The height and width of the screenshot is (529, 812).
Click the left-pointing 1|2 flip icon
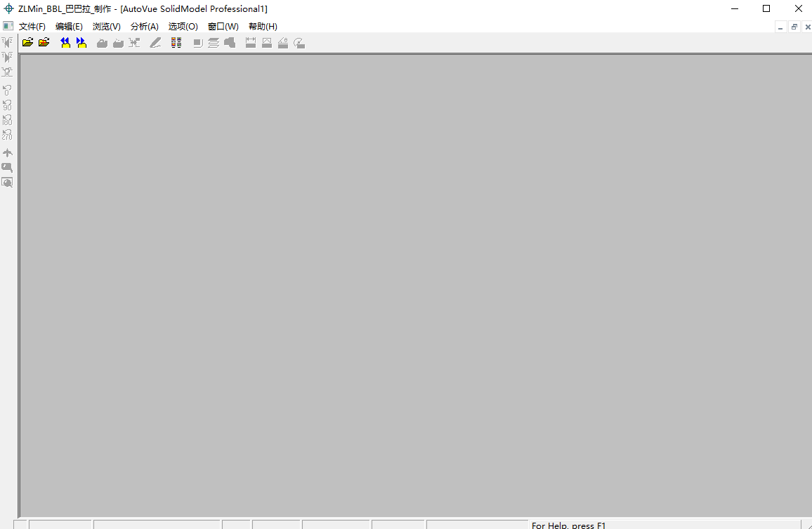[7, 42]
